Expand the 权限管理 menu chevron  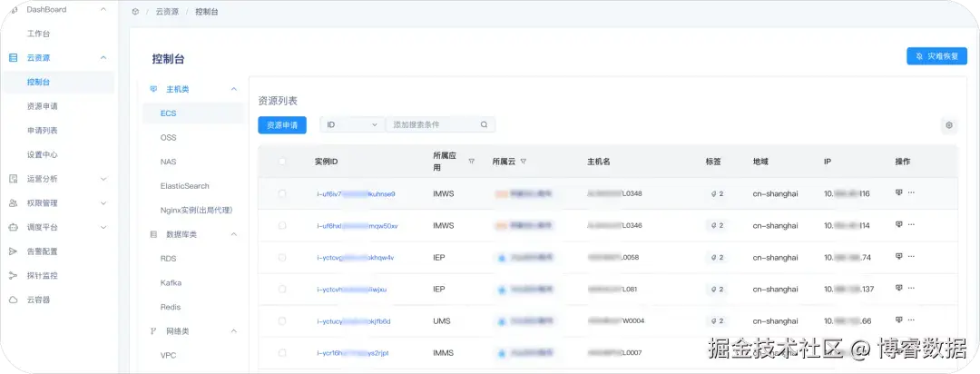(103, 203)
